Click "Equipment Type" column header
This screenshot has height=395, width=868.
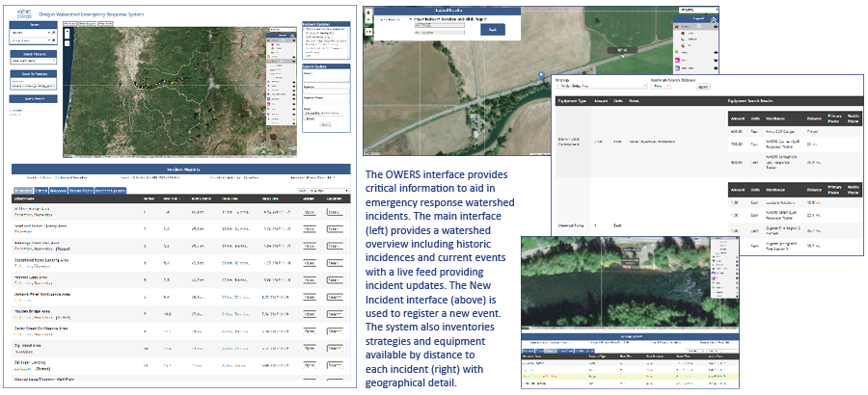[x=572, y=101]
